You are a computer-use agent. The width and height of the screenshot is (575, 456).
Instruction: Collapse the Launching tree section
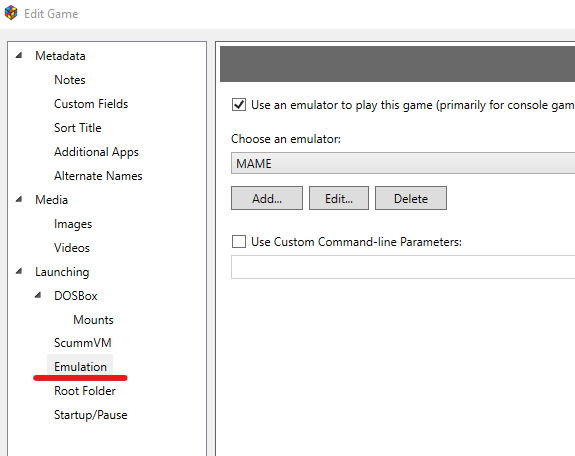pyautogui.click(x=19, y=271)
